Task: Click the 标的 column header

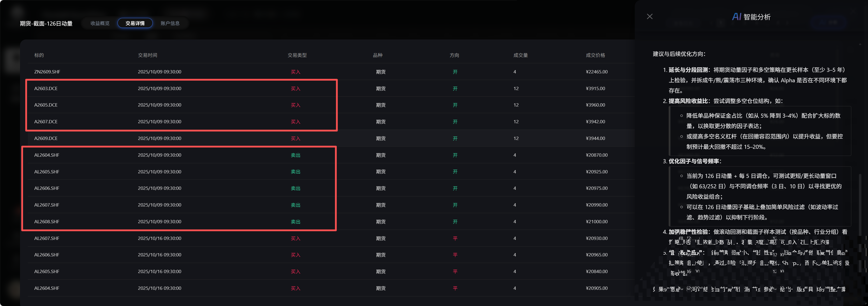Action: click(x=39, y=55)
